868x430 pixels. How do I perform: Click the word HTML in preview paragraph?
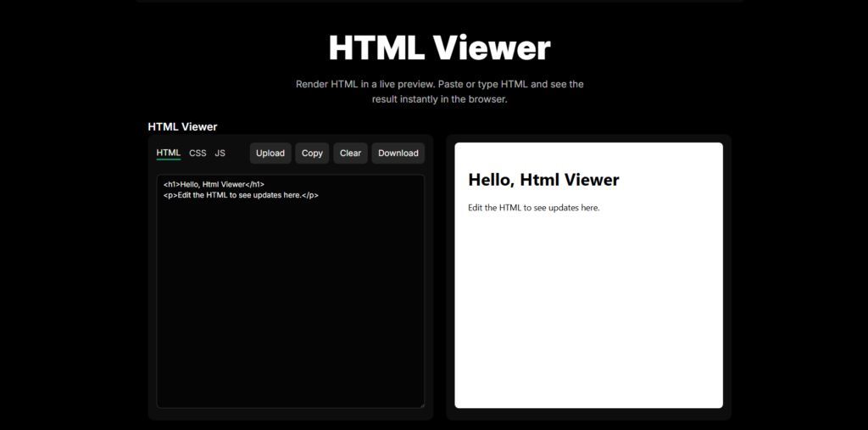click(x=511, y=209)
